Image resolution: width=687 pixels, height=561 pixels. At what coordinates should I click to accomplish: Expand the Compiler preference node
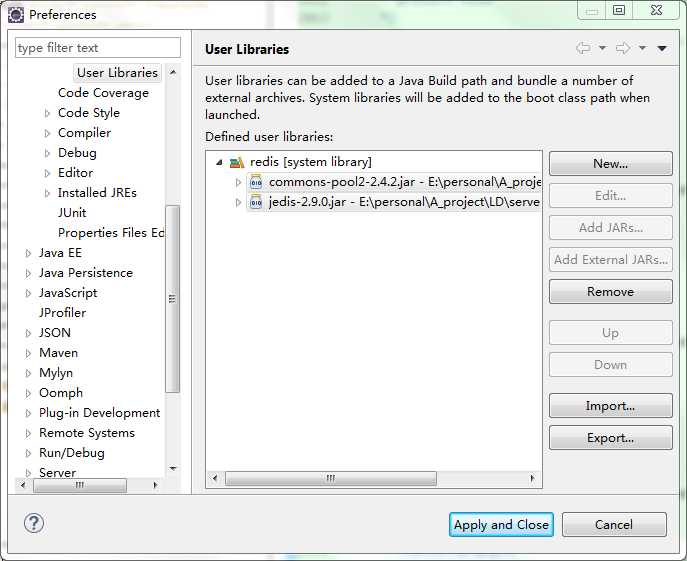[x=47, y=133]
